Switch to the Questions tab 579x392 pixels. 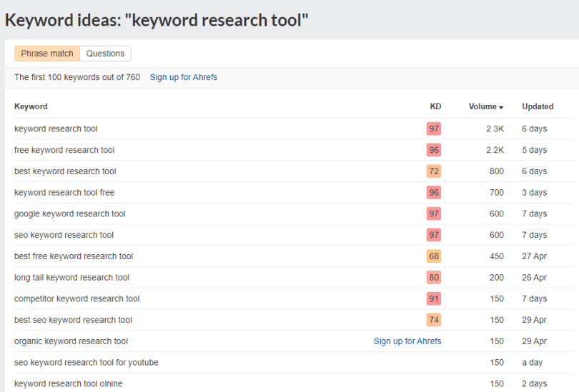pos(105,54)
